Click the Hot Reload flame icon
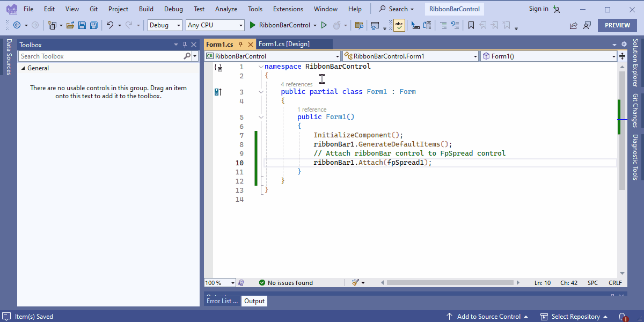 (x=335, y=25)
